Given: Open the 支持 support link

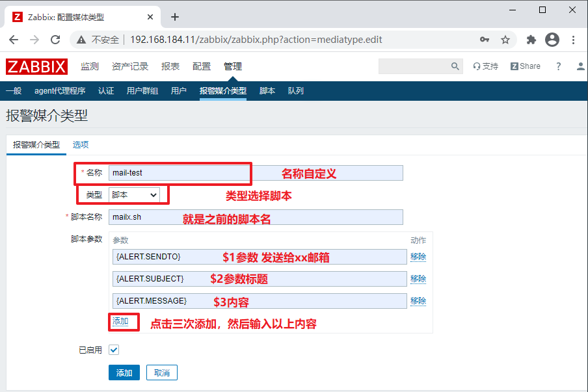Looking at the screenshot, I should (x=486, y=66).
